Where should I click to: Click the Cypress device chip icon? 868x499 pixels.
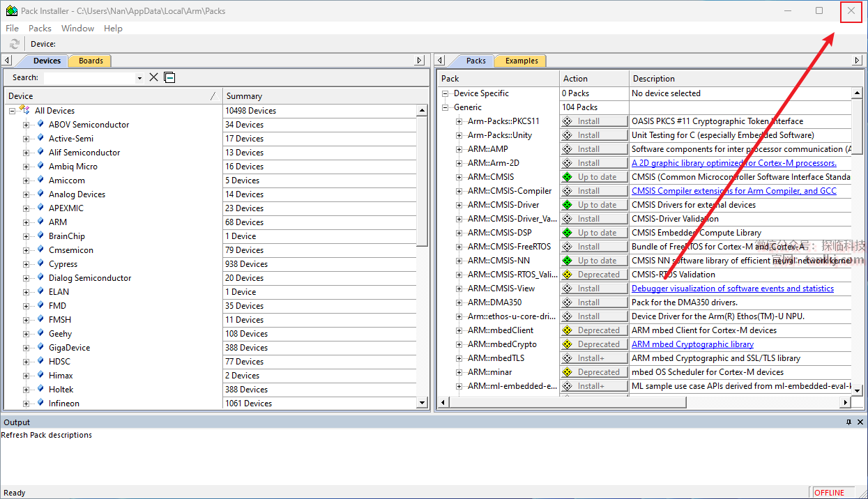(41, 264)
